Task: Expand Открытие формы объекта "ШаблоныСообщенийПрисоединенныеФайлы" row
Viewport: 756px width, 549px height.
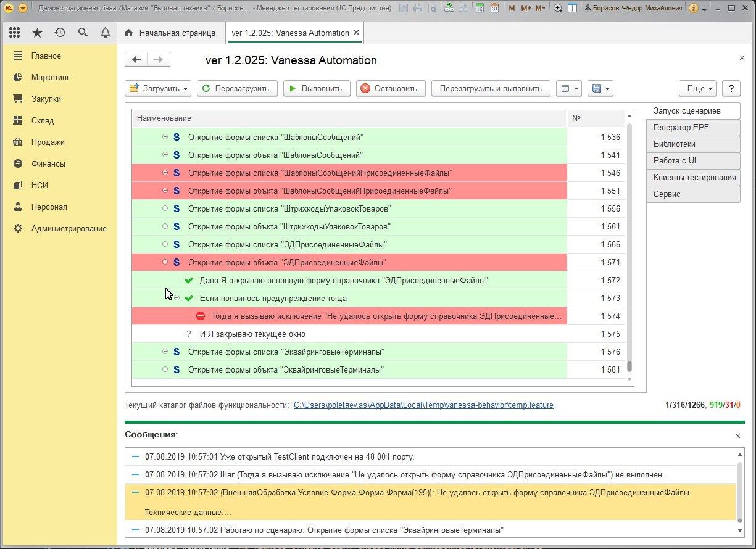Action: coord(165,191)
